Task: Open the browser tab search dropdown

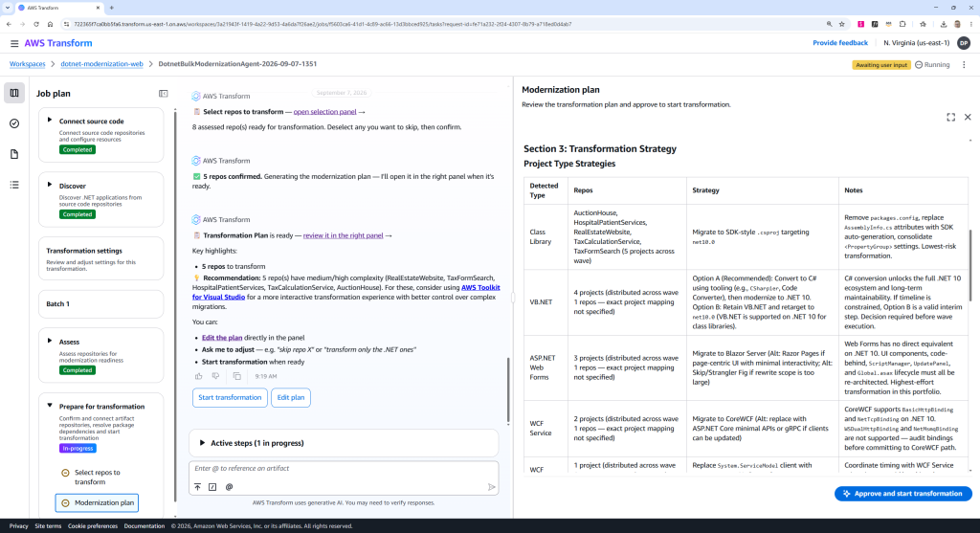Action: [8, 8]
